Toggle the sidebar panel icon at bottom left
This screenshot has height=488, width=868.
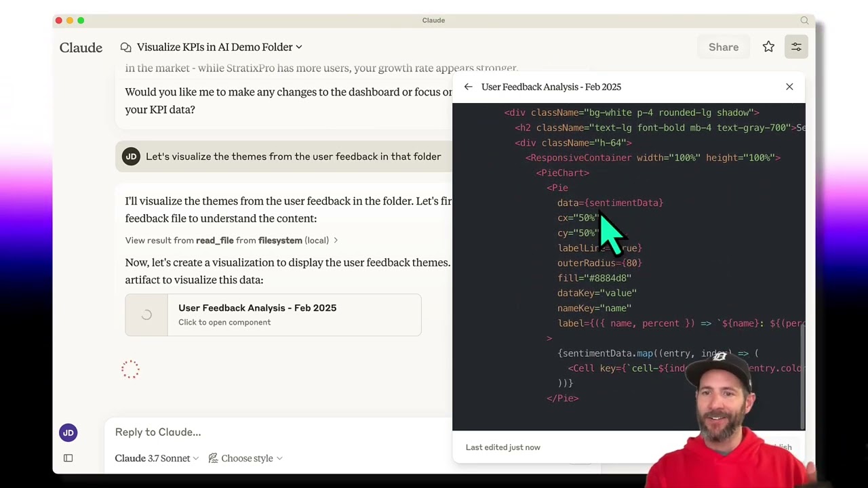click(x=68, y=458)
